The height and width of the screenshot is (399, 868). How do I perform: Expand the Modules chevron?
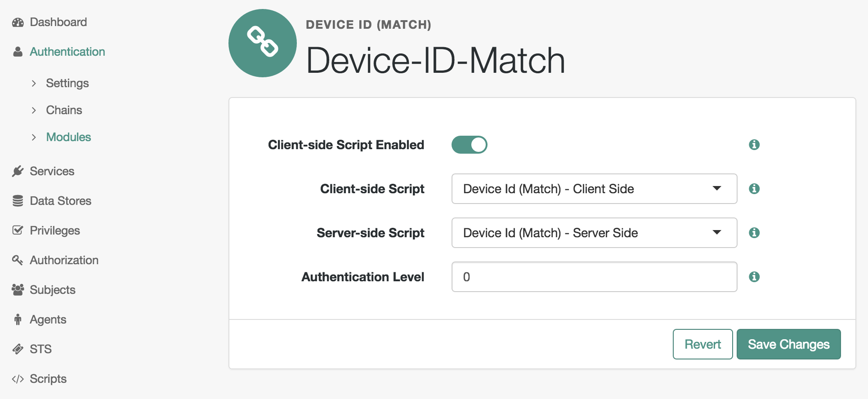pyautogui.click(x=34, y=137)
